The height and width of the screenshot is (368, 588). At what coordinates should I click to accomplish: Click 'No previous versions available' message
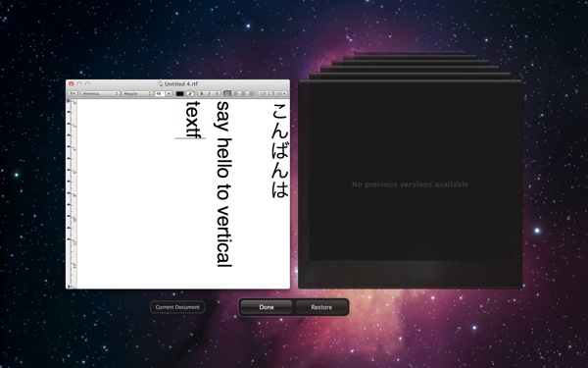point(410,184)
